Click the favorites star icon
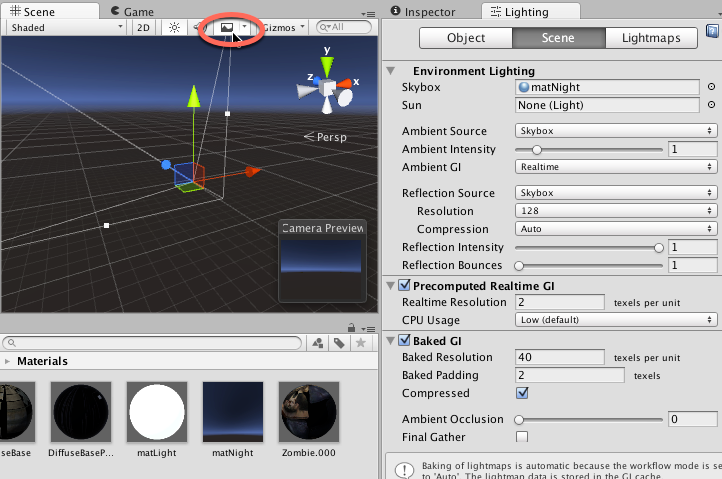This screenshot has width=722, height=479. [357, 343]
